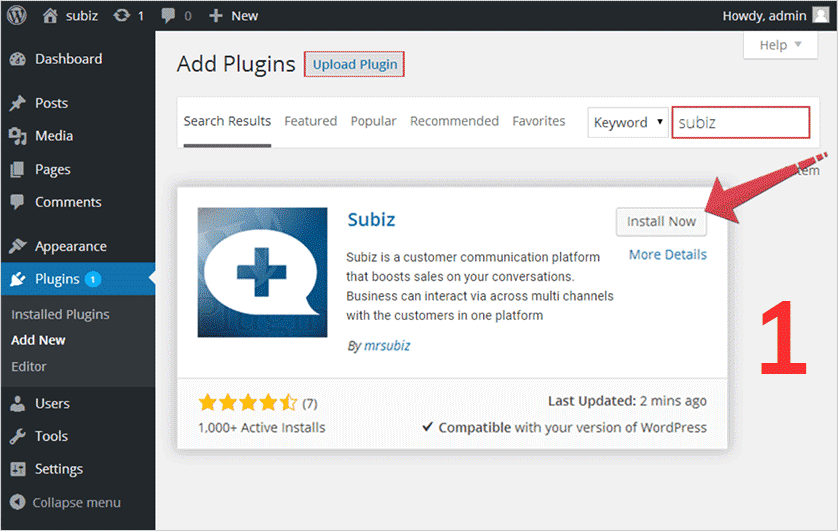Screen dimensions: 838x531
Task: Click Install Now for Subiz
Action: pos(661,221)
